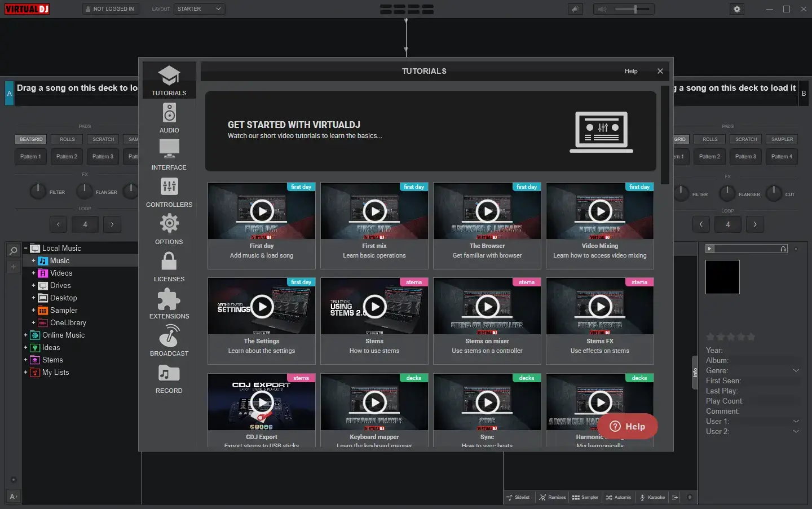Toggle the ROLLS pad mode on deck A

coord(67,139)
